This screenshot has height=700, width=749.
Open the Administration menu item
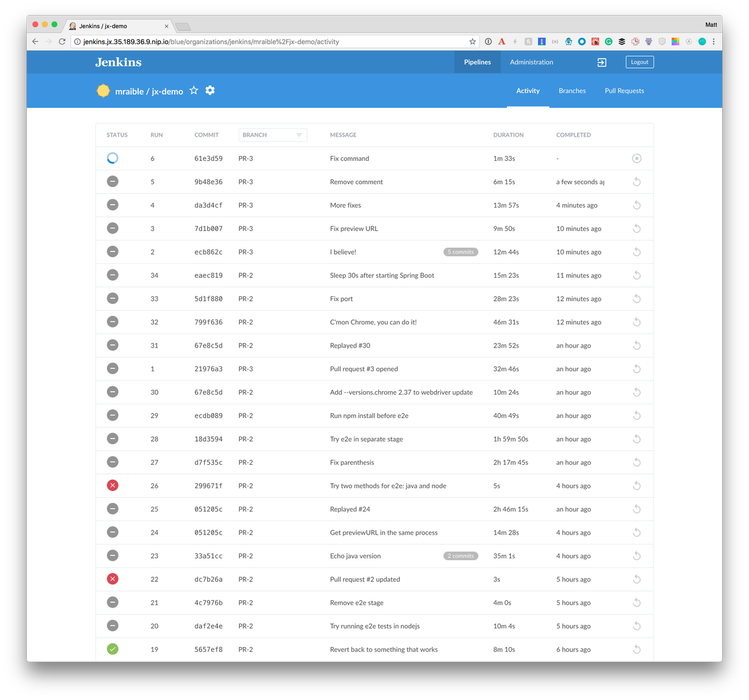pos(531,62)
